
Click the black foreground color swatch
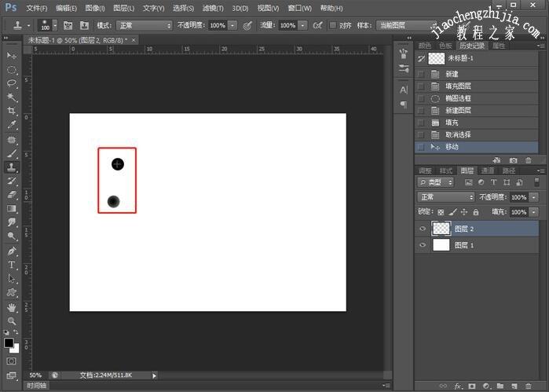tap(9, 343)
